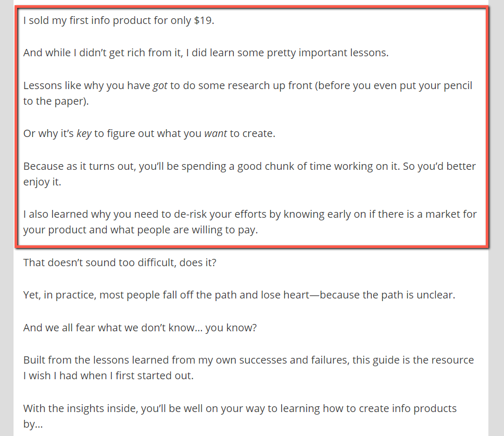Click the sentence starting "With the insights inside"
The height and width of the screenshot is (436, 504).
point(240,408)
